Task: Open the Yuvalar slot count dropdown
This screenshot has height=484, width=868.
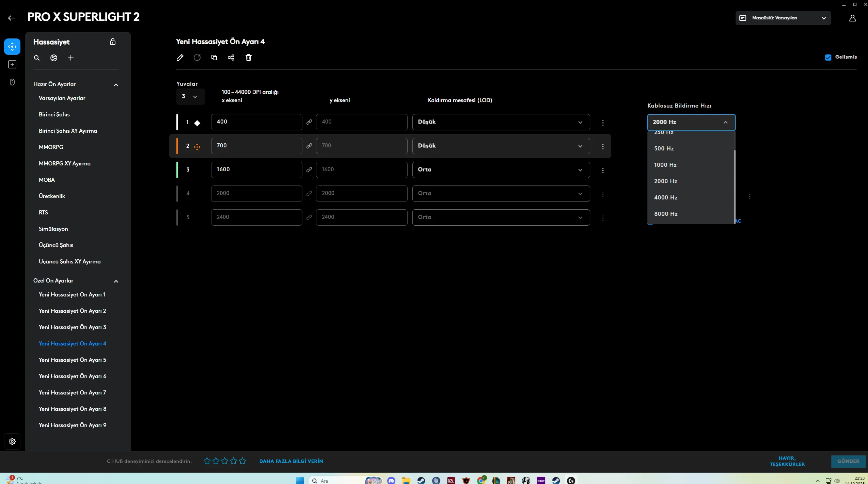Action: tap(190, 97)
